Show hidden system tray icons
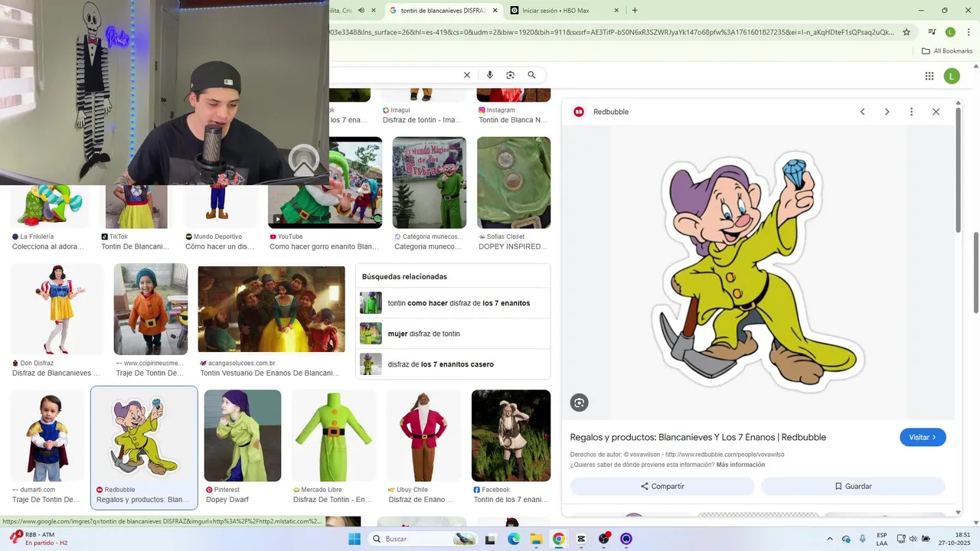This screenshot has width=980, height=551. [829, 539]
